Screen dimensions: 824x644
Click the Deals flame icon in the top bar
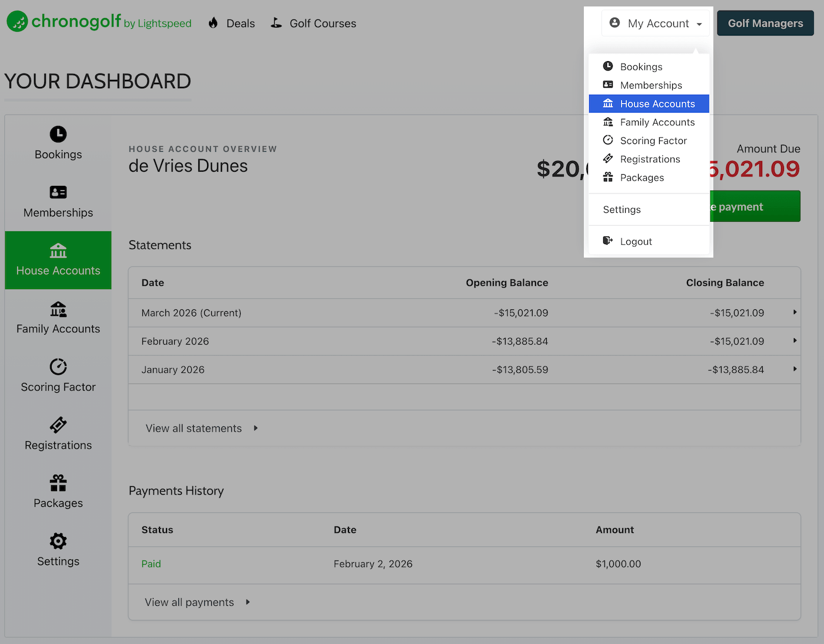click(x=213, y=23)
